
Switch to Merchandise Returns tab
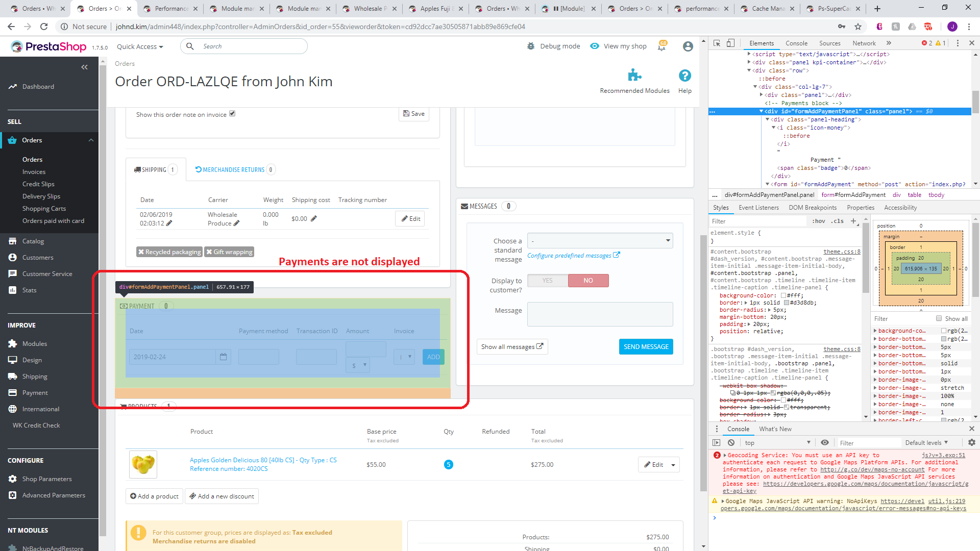(234, 170)
